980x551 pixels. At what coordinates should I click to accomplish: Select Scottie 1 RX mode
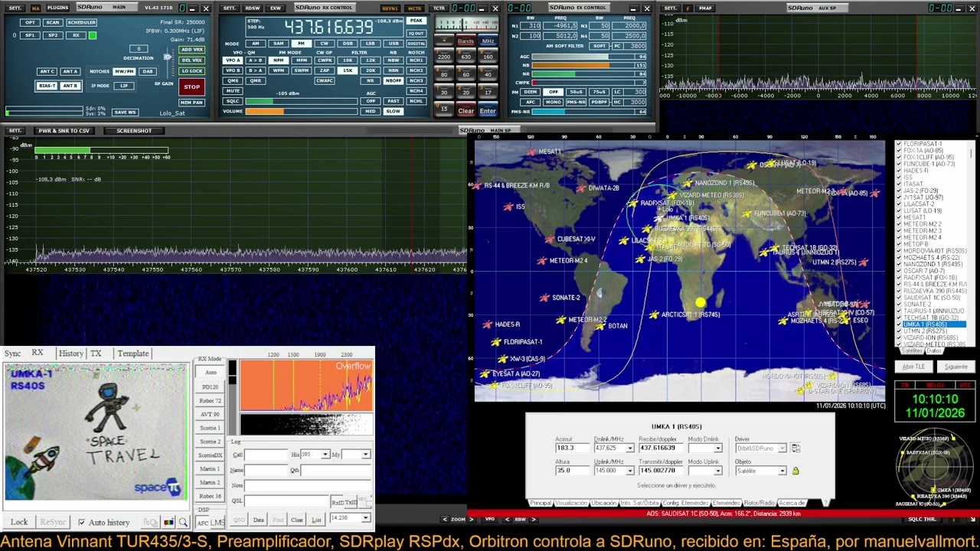click(210, 428)
